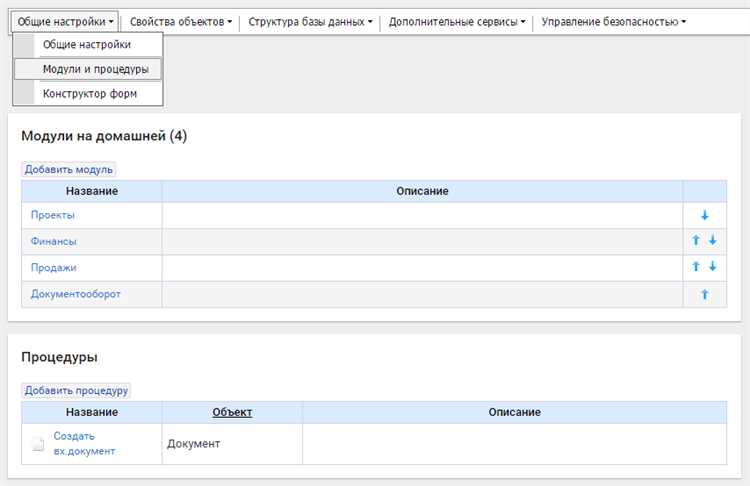Screen dimensions: 750x486
Task: Click the Процедуры section heading
Action: [59, 357]
